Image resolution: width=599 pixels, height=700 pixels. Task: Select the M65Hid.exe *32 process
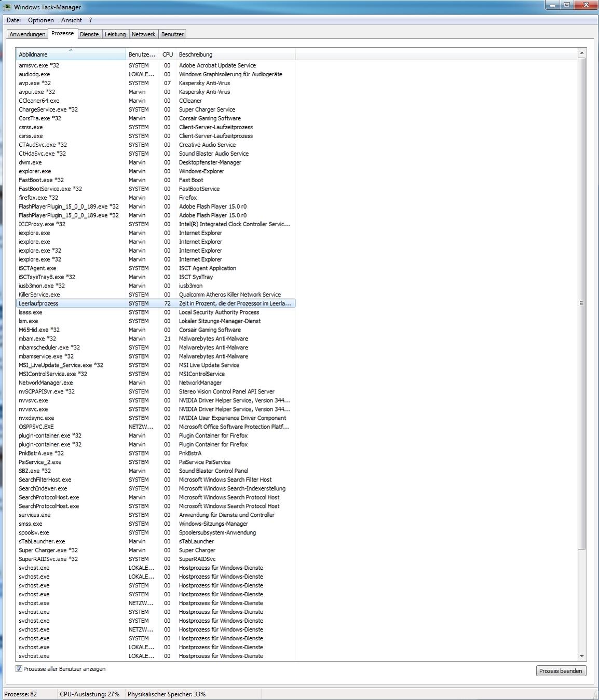156,330
